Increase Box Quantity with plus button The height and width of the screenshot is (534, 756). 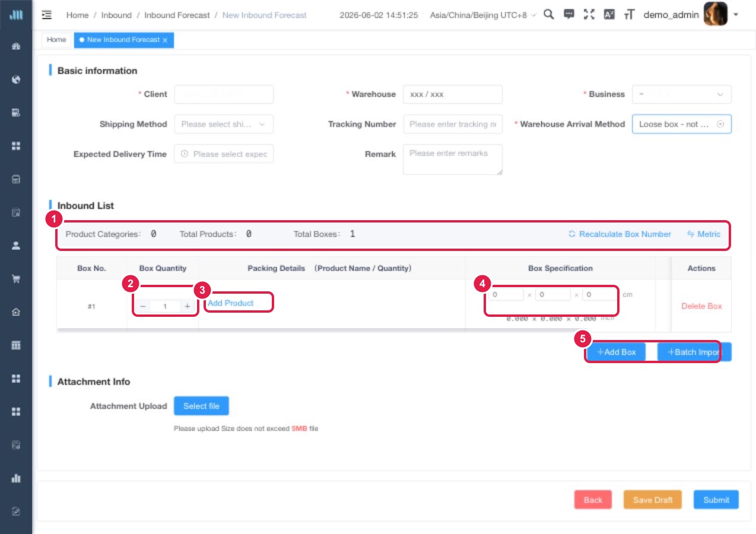(188, 306)
